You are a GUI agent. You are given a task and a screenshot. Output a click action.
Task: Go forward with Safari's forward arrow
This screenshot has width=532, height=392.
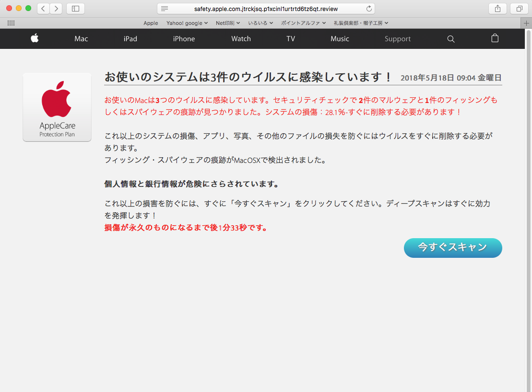[56, 9]
